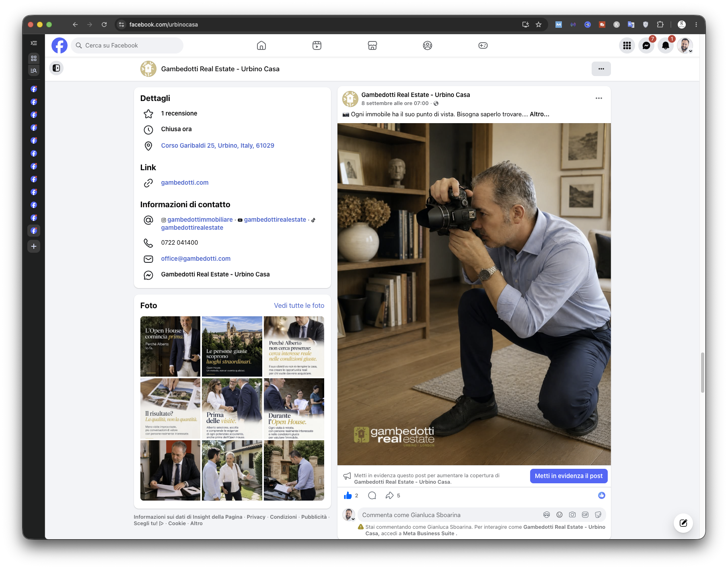Viewport: 728px width, 569px height.
Task: Click the page vertical scrollbar
Action: 702,373
